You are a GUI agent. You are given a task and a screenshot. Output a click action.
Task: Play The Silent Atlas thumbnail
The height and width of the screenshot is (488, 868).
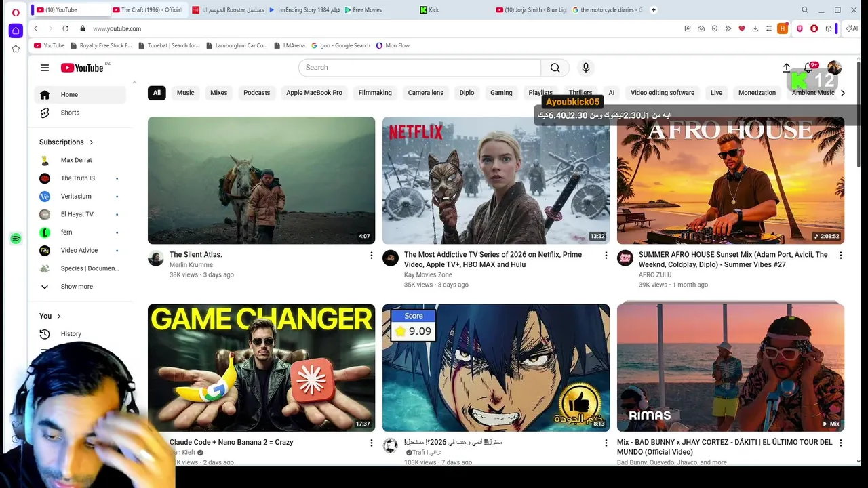[261, 180]
